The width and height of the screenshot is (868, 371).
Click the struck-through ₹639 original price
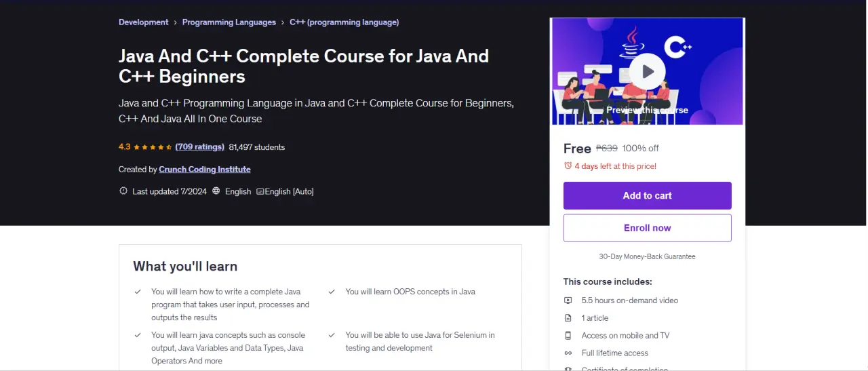[x=607, y=149]
